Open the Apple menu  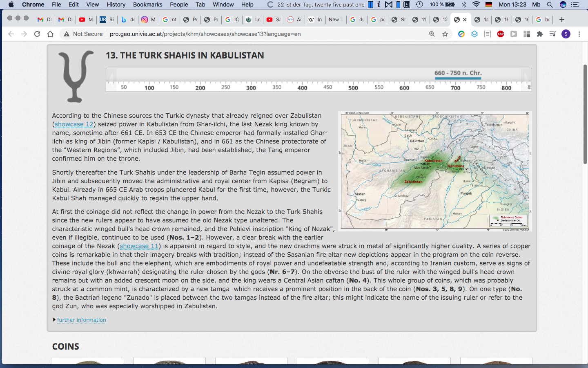[x=11, y=4]
